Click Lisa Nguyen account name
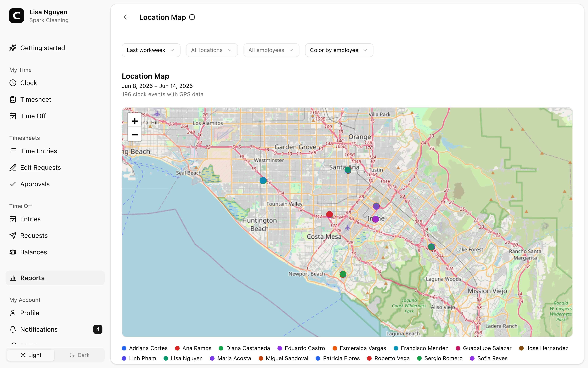The width and height of the screenshot is (588, 368). click(48, 12)
